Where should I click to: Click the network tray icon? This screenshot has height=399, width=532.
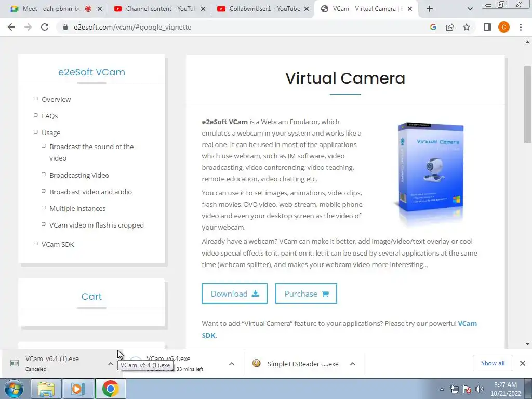454,389
